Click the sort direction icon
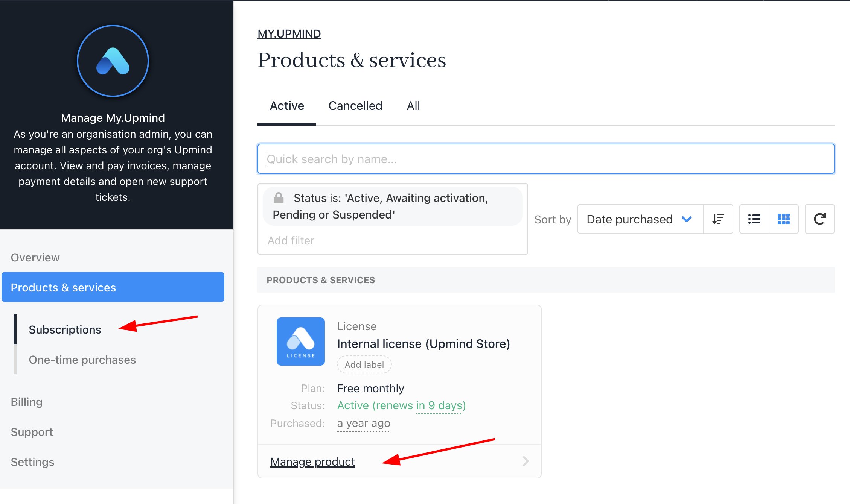This screenshot has width=850, height=504. tap(718, 219)
